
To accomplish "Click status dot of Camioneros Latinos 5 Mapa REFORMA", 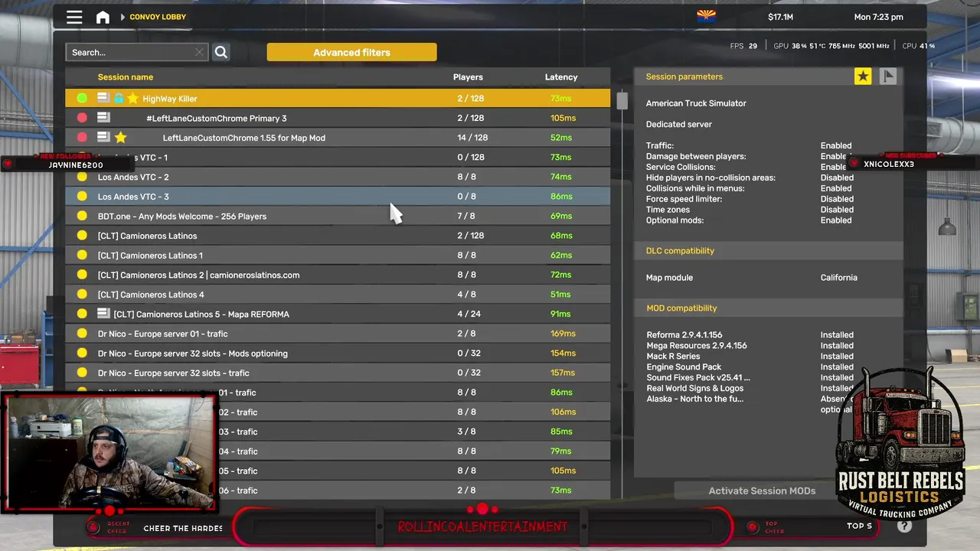I will point(82,314).
